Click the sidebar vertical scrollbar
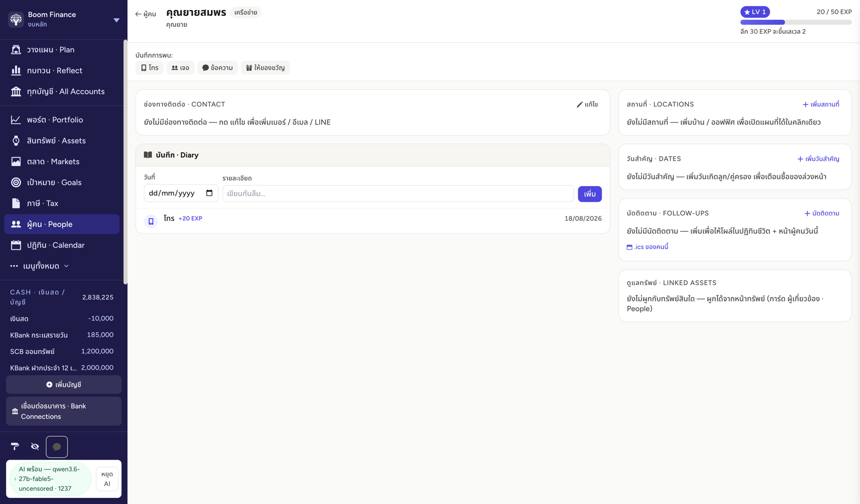Viewport: 860px width, 504px height. tap(125, 162)
